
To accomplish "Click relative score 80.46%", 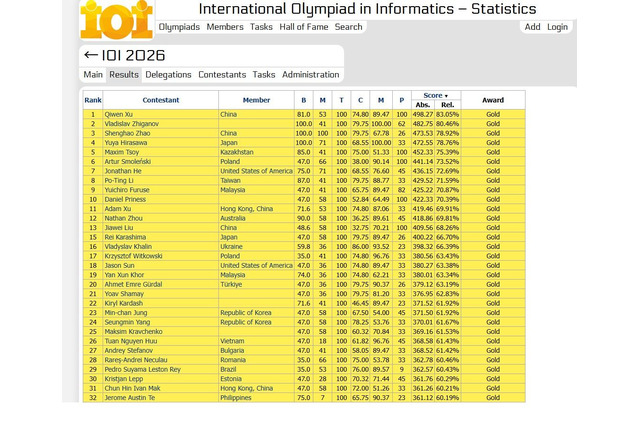I will 447,124.
